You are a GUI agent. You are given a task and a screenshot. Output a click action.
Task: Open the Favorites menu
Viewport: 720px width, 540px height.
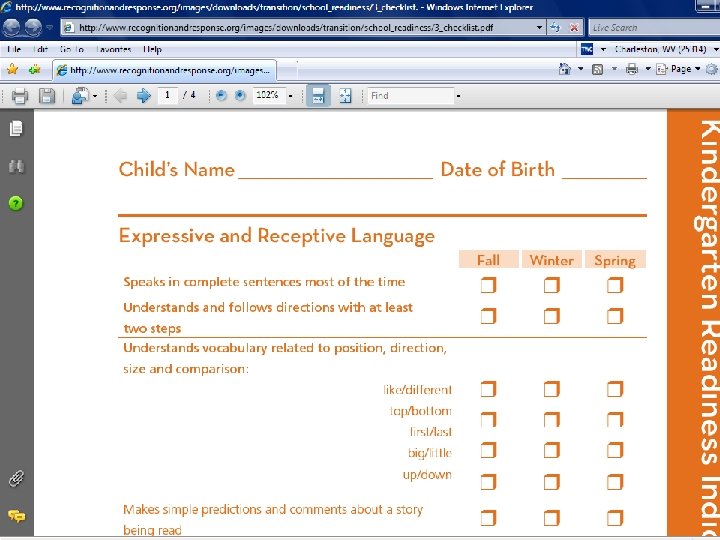[113, 49]
